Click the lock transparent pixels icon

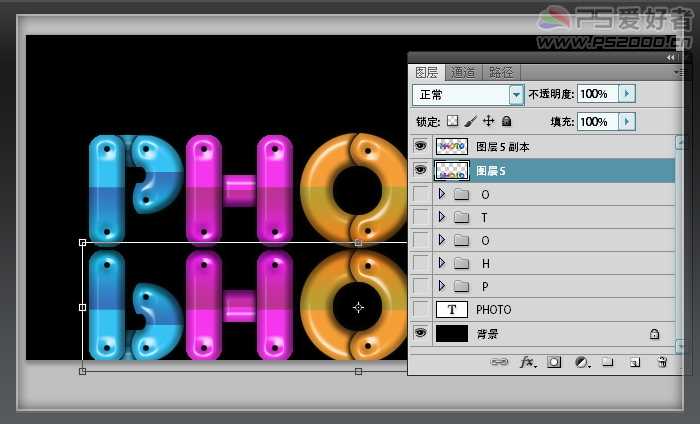click(x=452, y=121)
